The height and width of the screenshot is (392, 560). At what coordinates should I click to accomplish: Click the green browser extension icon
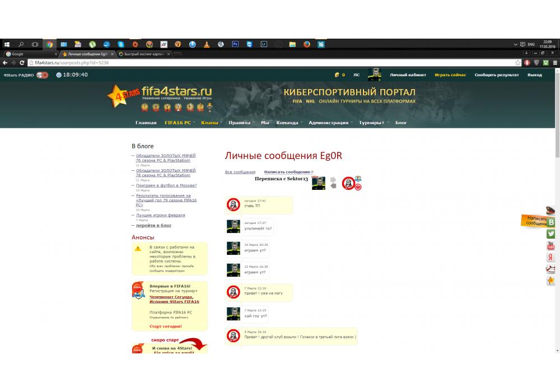point(545,63)
